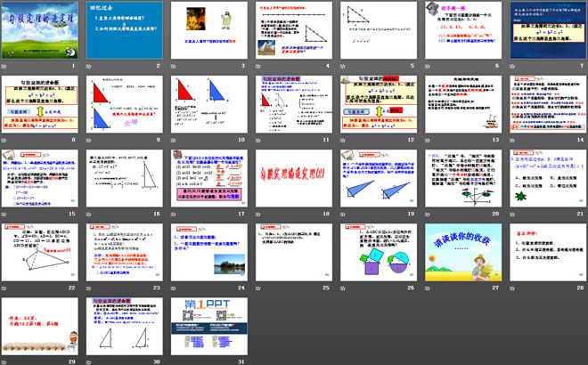Select slide 18 with red section title

point(294,179)
